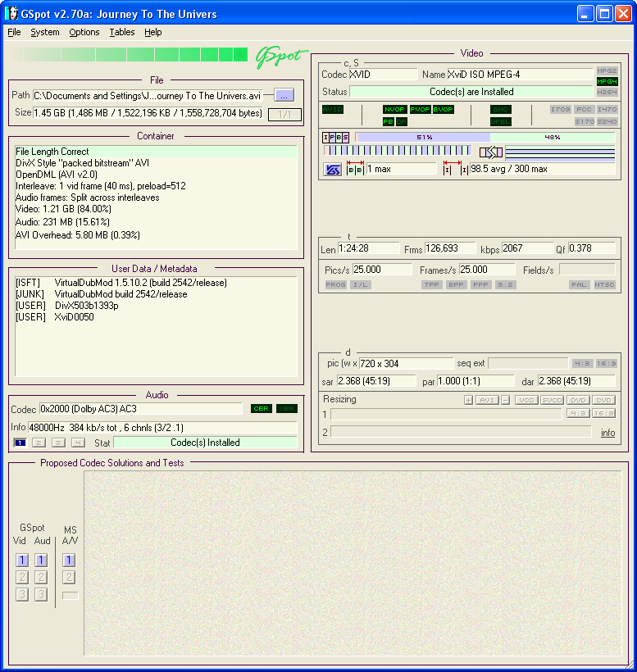Click the TFF field order indicator
Image resolution: width=637 pixels, height=672 pixels.
click(x=432, y=284)
